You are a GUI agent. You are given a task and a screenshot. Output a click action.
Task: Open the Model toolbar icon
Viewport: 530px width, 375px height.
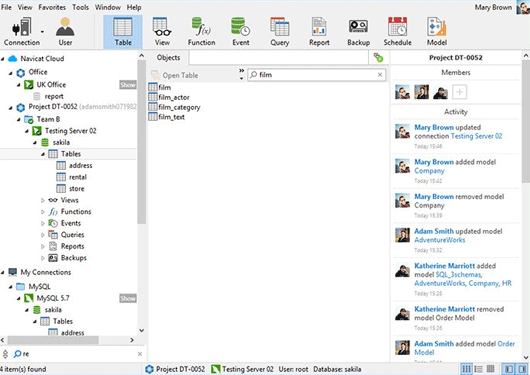tap(437, 32)
